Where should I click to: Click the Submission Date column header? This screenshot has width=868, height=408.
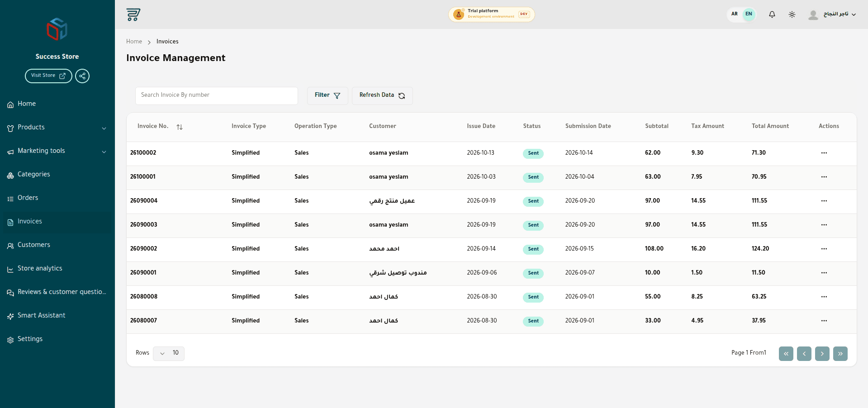point(588,126)
